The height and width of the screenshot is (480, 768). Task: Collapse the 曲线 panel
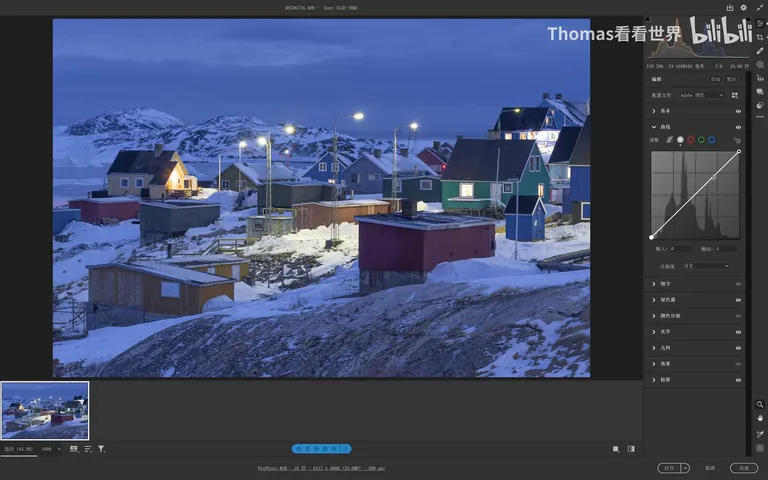(654, 127)
